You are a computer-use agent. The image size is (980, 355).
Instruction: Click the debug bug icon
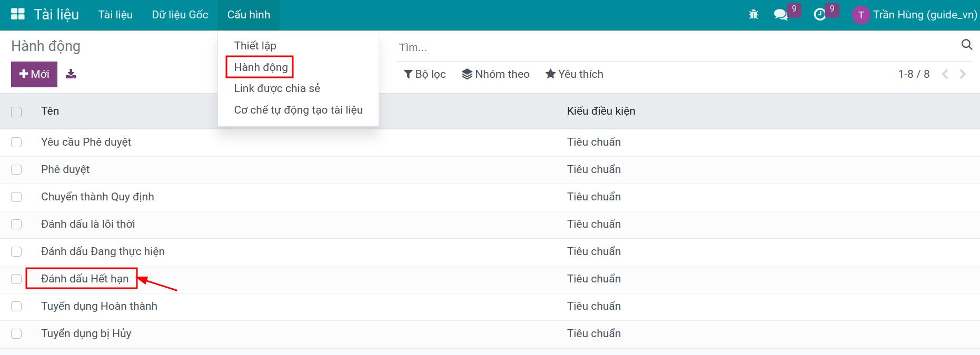pos(754,15)
